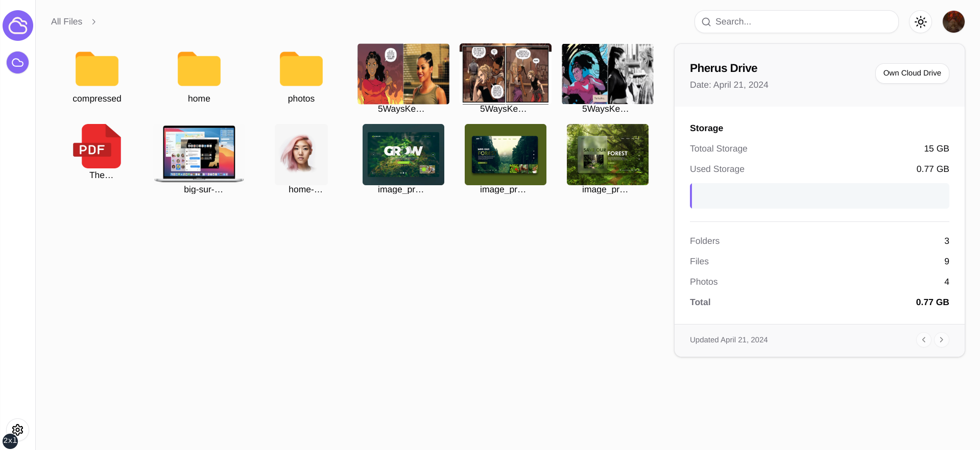Viewport: 980px width, 450px height.
Task: Click 'Date: April 21, 2024' text
Action: (x=729, y=85)
